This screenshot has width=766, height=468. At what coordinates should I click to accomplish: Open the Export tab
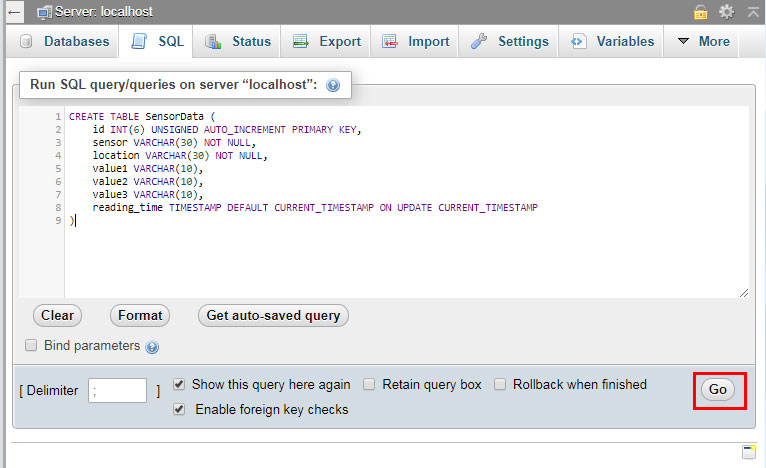[327, 42]
